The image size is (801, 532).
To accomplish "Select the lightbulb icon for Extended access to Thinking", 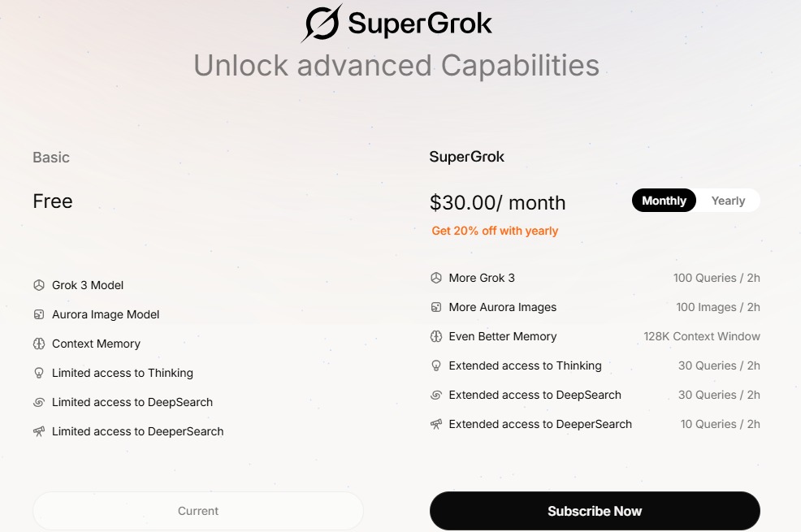I will click(435, 365).
